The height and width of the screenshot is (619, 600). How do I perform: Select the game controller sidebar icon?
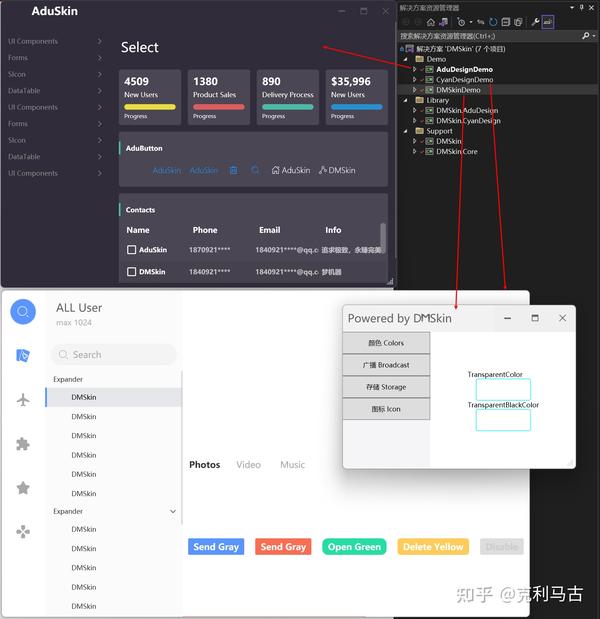(23, 532)
